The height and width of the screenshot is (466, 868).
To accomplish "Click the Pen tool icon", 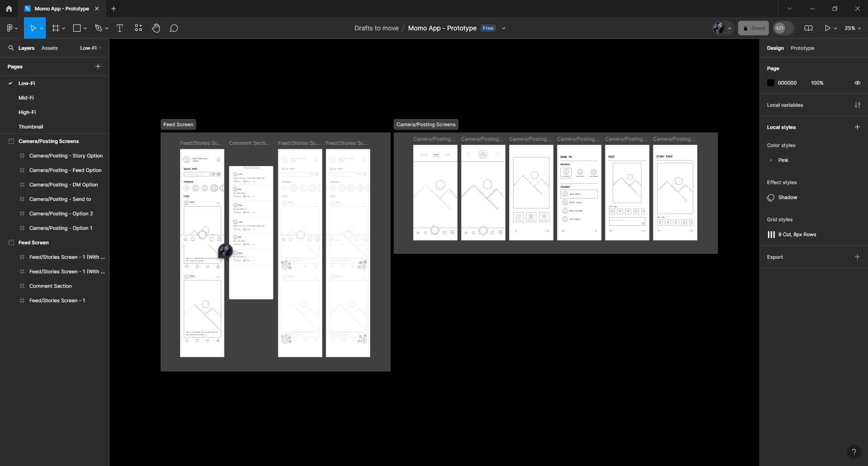I will (x=98, y=28).
